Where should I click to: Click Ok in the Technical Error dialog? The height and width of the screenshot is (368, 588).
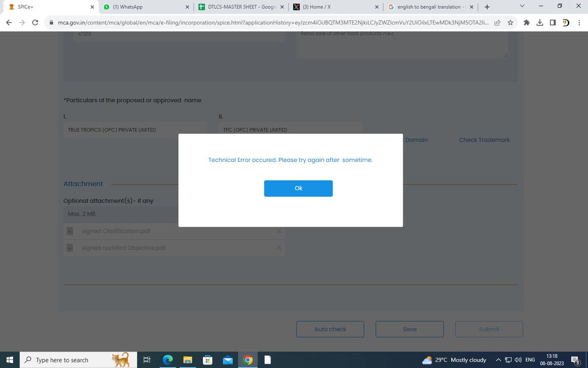(298, 188)
